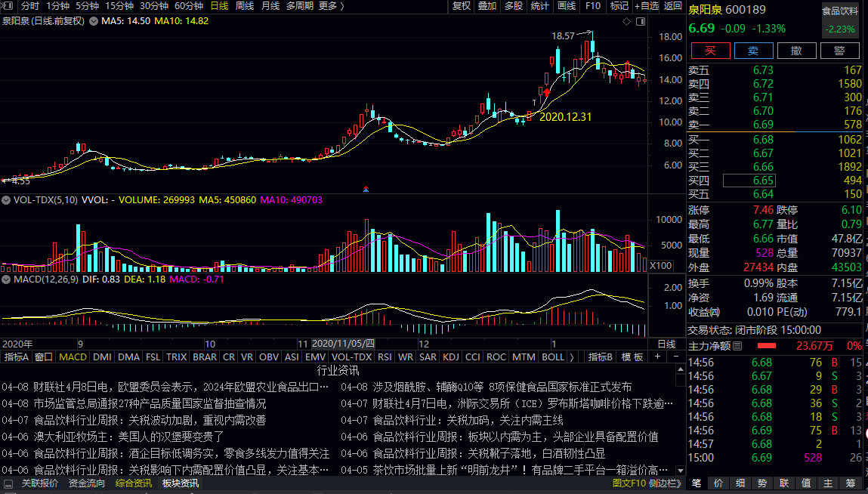Zoom out chart with minus button
Viewport: 868px width, 494px height.
click(x=676, y=357)
